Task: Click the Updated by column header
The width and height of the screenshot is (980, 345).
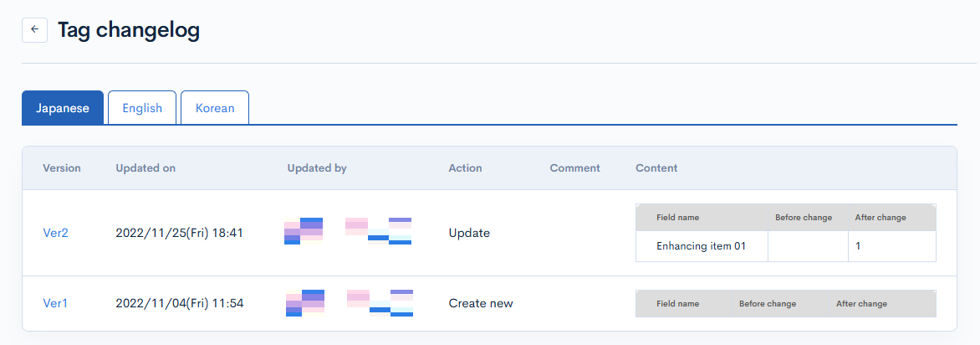Action: click(x=317, y=167)
